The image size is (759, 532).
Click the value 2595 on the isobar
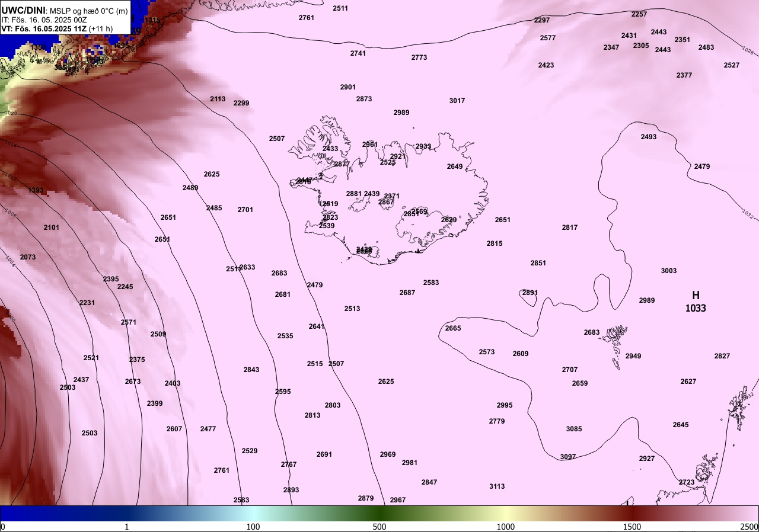point(283,392)
